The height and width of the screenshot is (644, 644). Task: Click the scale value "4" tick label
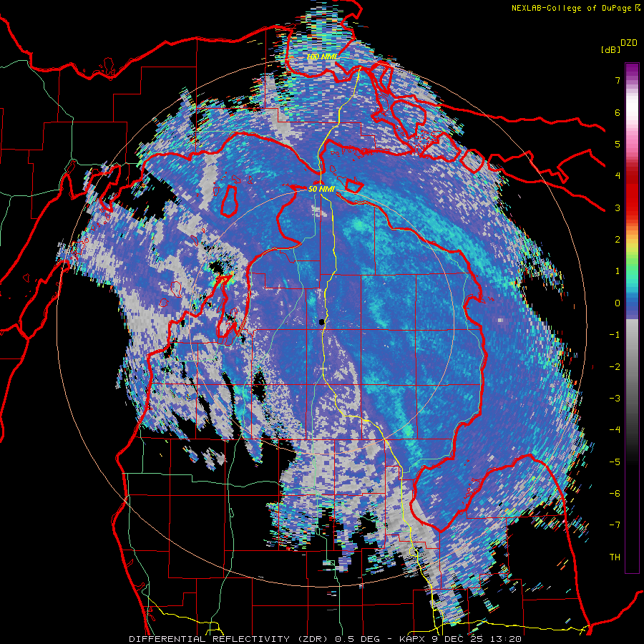618,176
